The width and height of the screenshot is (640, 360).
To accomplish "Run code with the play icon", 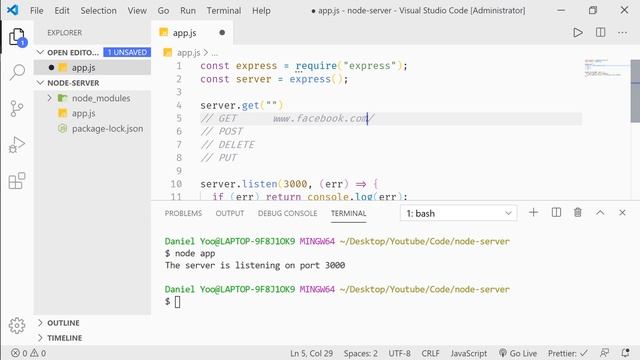I will (578, 33).
